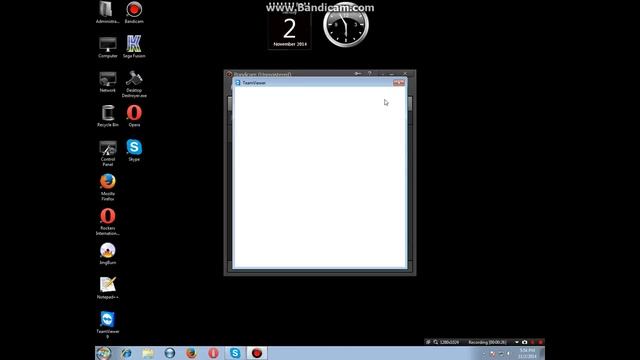
Task: Select the Recycle Bin icon
Action: coord(108,116)
